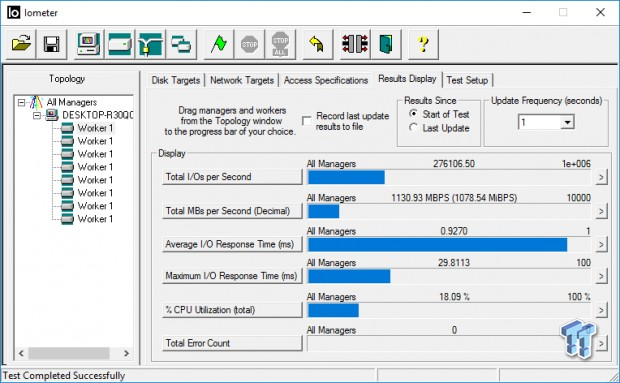The image size is (620, 383).
Task: Select Start of Test radio button
Action: click(414, 114)
